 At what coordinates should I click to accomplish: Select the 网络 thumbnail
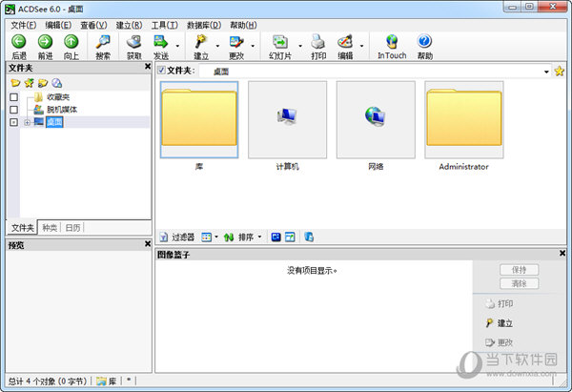(x=376, y=120)
